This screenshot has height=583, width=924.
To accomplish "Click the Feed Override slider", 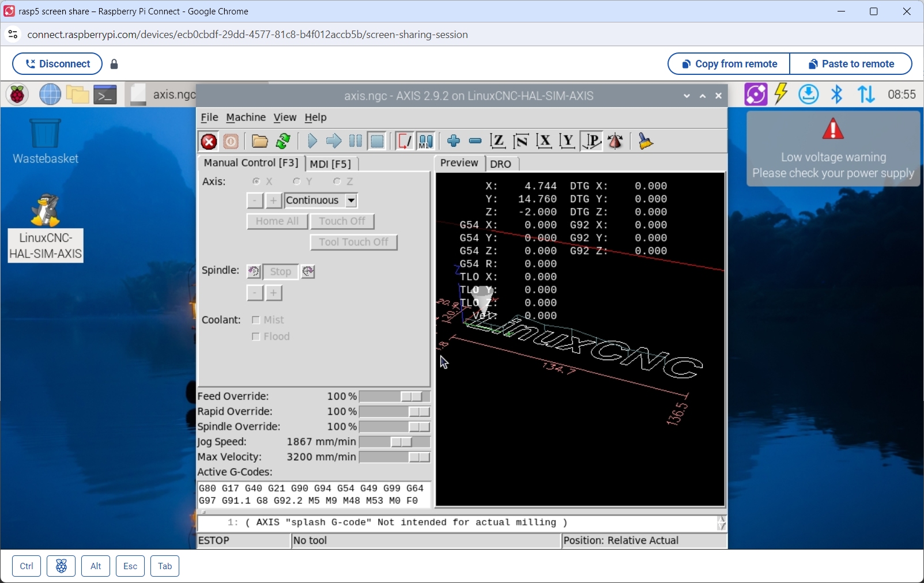I will (x=395, y=396).
